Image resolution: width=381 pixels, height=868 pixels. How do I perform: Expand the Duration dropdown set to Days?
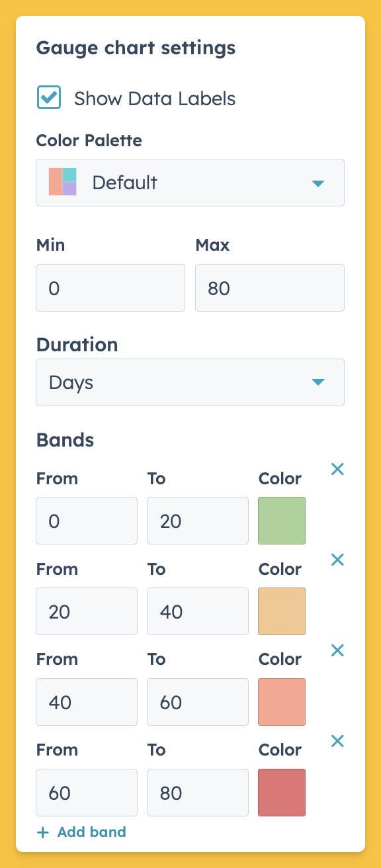(190, 382)
